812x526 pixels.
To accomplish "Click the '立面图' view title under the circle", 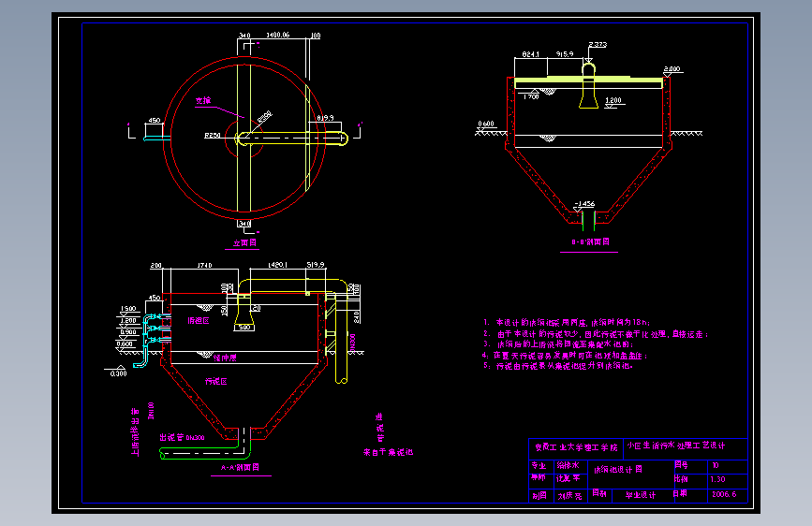I will [x=244, y=242].
